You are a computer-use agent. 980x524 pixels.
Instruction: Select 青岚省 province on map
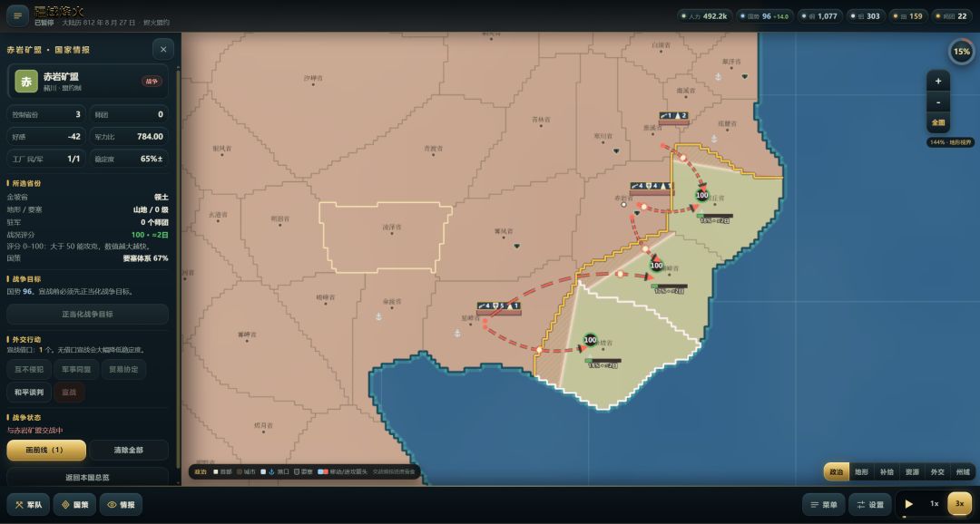click(x=433, y=149)
